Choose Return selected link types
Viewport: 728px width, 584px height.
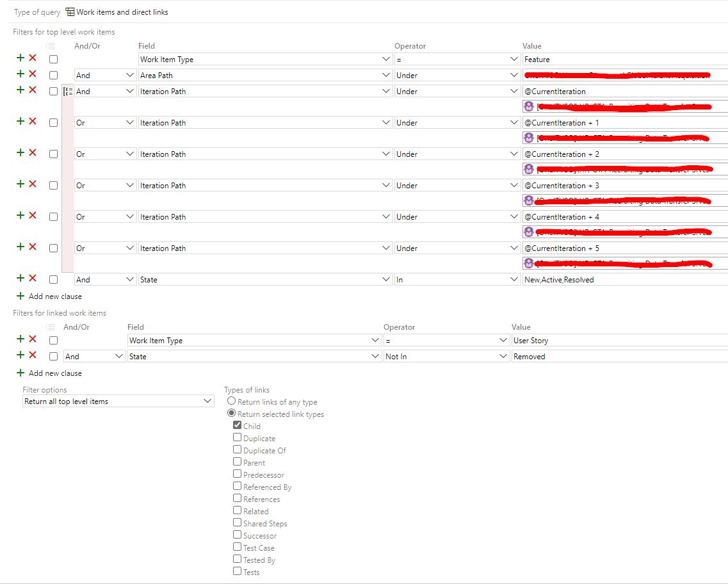(x=231, y=412)
